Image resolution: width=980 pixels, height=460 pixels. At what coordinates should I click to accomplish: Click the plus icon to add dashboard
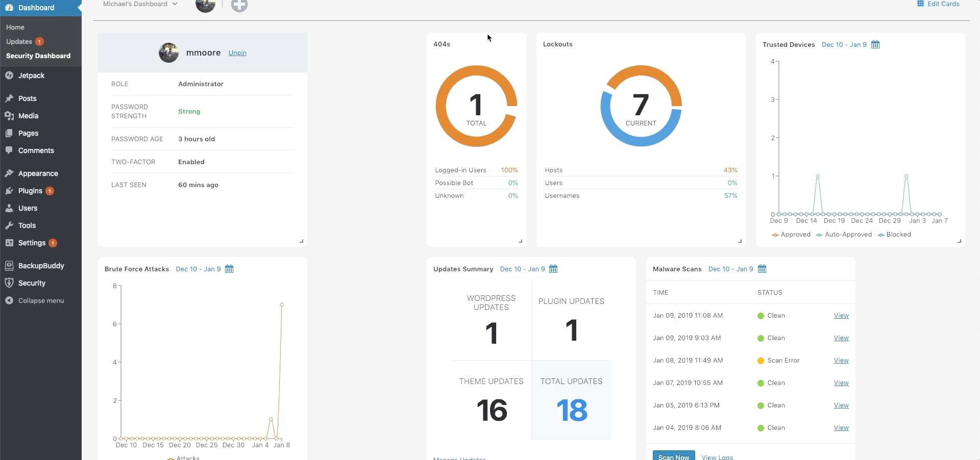pyautogui.click(x=239, y=5)
